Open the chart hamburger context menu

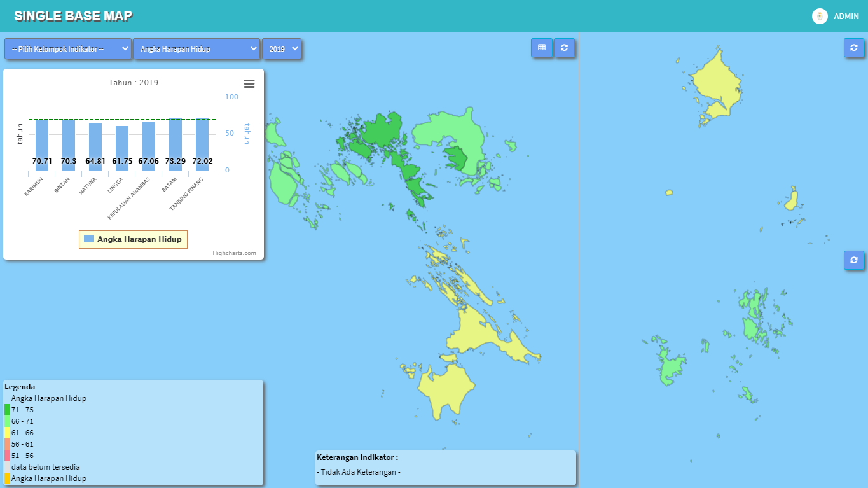tap(249, 83)
